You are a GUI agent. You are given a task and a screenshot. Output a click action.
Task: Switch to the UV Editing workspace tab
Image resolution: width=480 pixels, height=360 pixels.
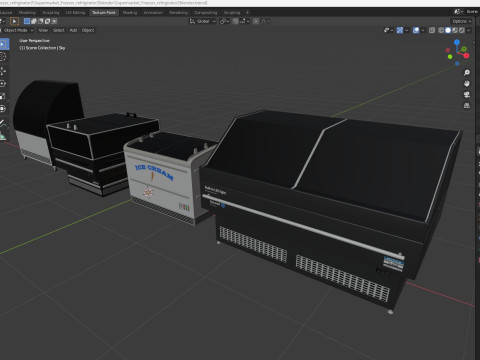point(76,13)
